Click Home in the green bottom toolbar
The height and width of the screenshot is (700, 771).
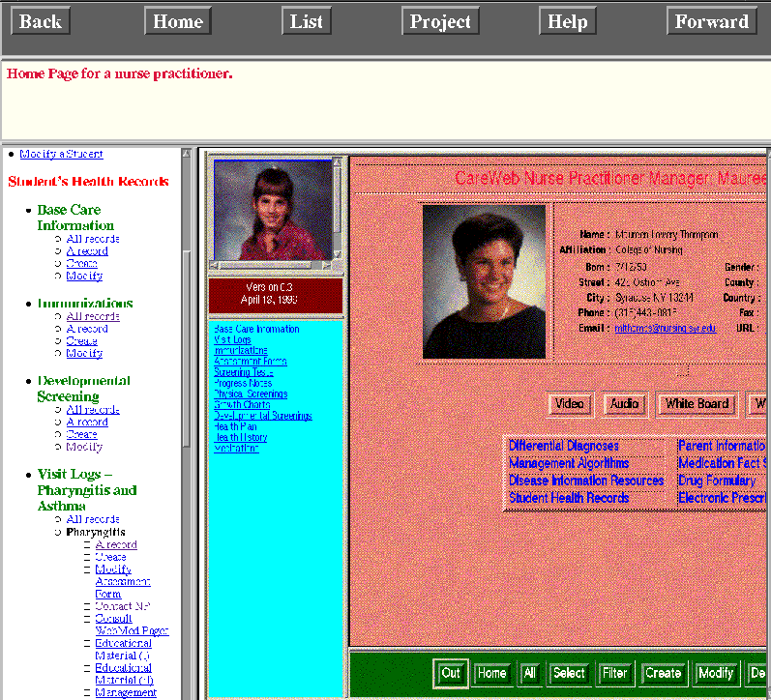click(491, 673)
